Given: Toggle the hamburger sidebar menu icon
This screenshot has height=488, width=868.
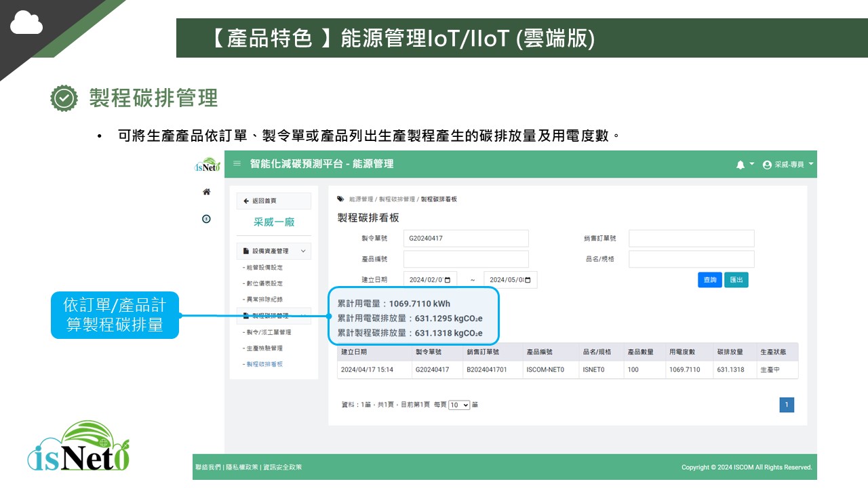Looking at the screenshot, I should [x=237, y=164].
